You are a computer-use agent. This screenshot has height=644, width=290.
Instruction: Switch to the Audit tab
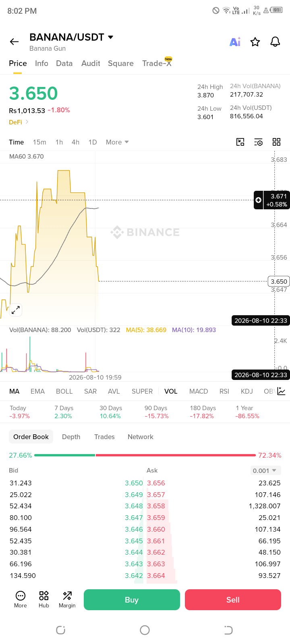coord(91,64)
